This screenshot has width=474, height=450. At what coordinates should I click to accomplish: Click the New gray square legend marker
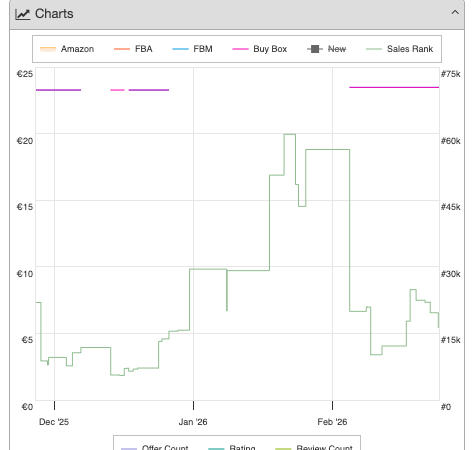click(315, 49)
